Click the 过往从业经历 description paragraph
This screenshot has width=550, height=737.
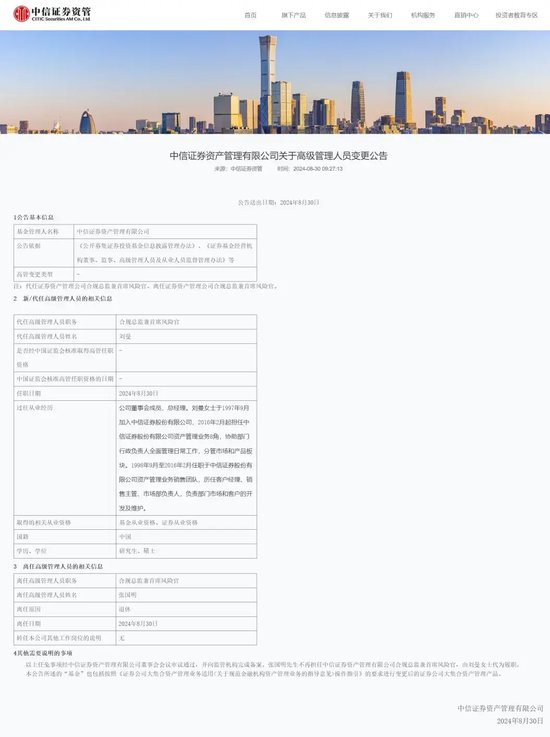[186, 458]
